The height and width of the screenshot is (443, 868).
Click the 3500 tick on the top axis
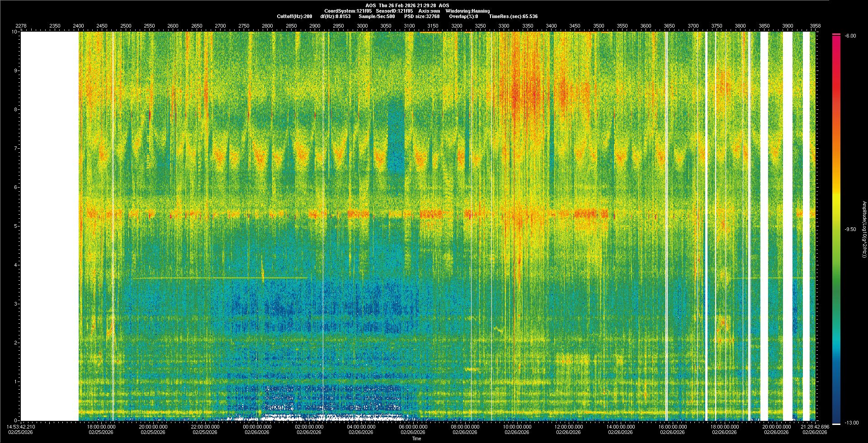599,26
